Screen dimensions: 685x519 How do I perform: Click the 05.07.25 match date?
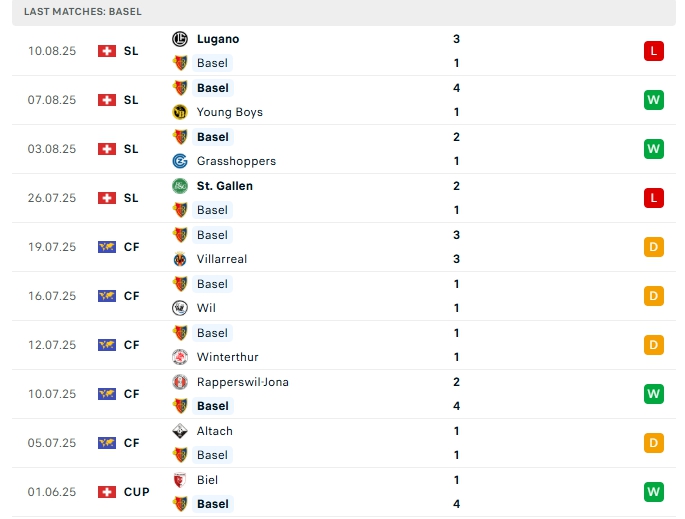pos(52,443)
